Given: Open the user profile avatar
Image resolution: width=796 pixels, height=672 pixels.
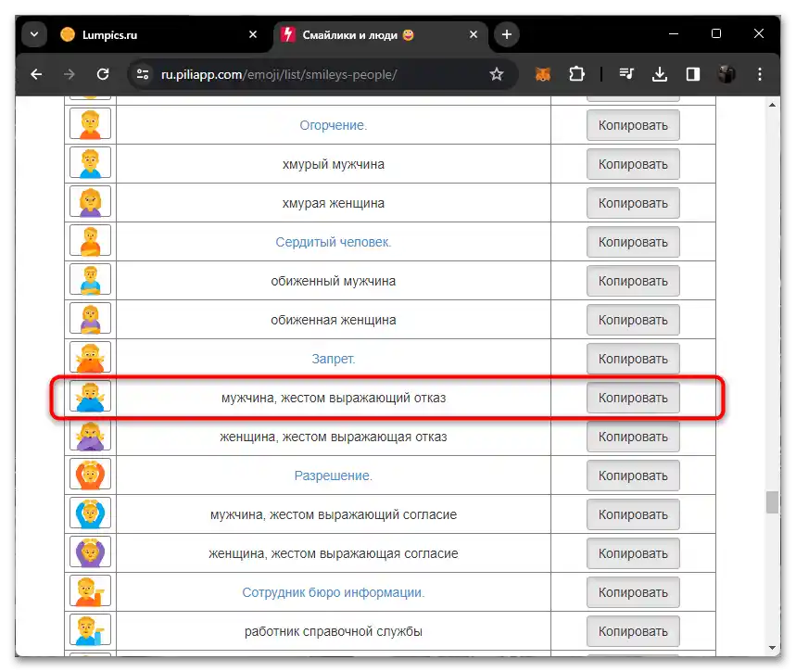Looking at the screenshot, I should coord(727,75).
